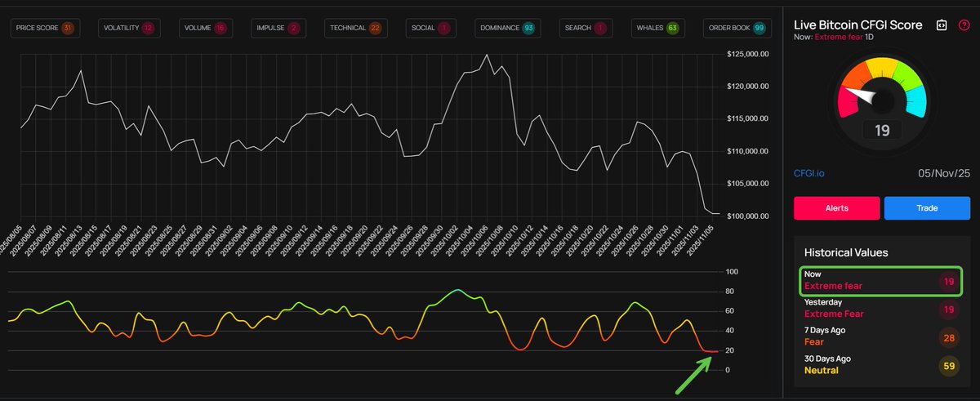Screen dimensions: 980x401
Task: Click the 05/Nov/25 date
Action: (x=946, y=172)
